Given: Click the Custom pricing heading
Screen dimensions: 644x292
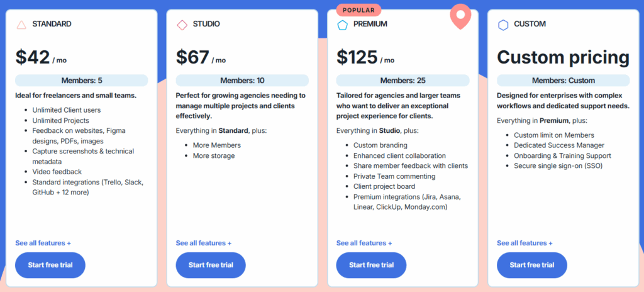Looking at the screenshot, I should pyautogui.click(x=563, y=58).
